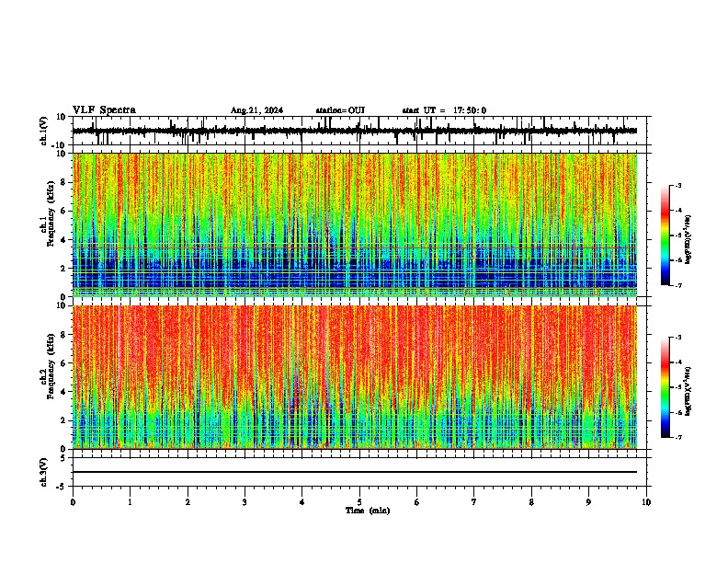
Task: Click time axis tick label "7"
Action: point(474,502)
